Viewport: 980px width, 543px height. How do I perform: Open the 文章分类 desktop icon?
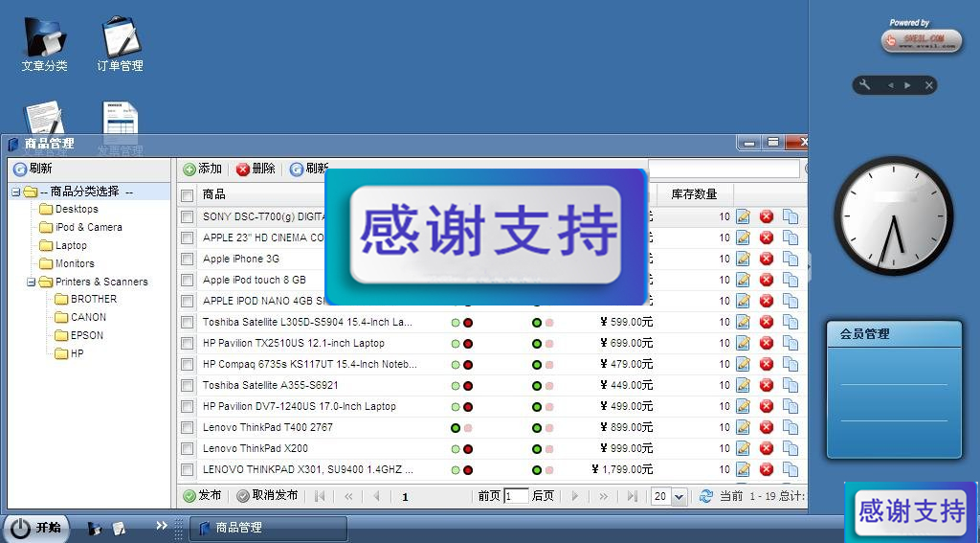[x=44, y=44]
